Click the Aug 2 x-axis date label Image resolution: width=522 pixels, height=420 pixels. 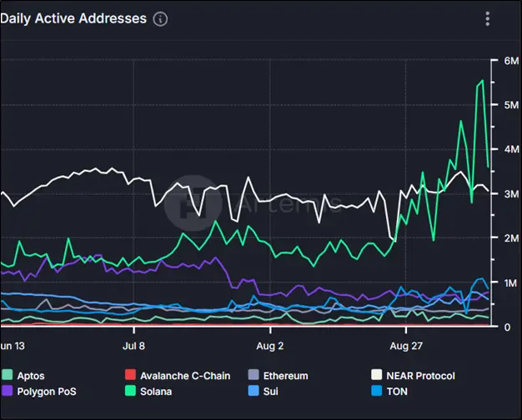click(x=269, y=344)
